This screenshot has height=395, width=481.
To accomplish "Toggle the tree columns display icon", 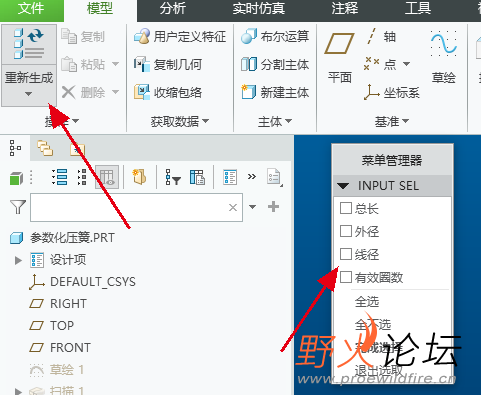I will coord(107,177).
